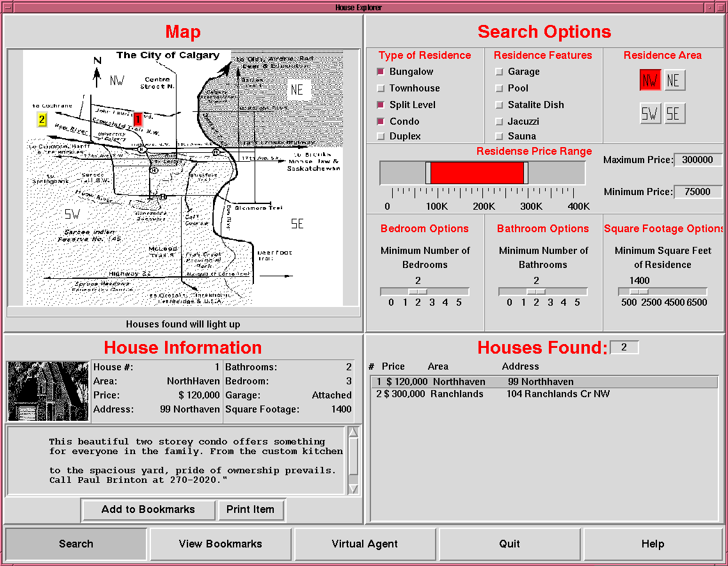Select the NE residence area button
This screenshot has height=566, width=728.
point(674,81)
